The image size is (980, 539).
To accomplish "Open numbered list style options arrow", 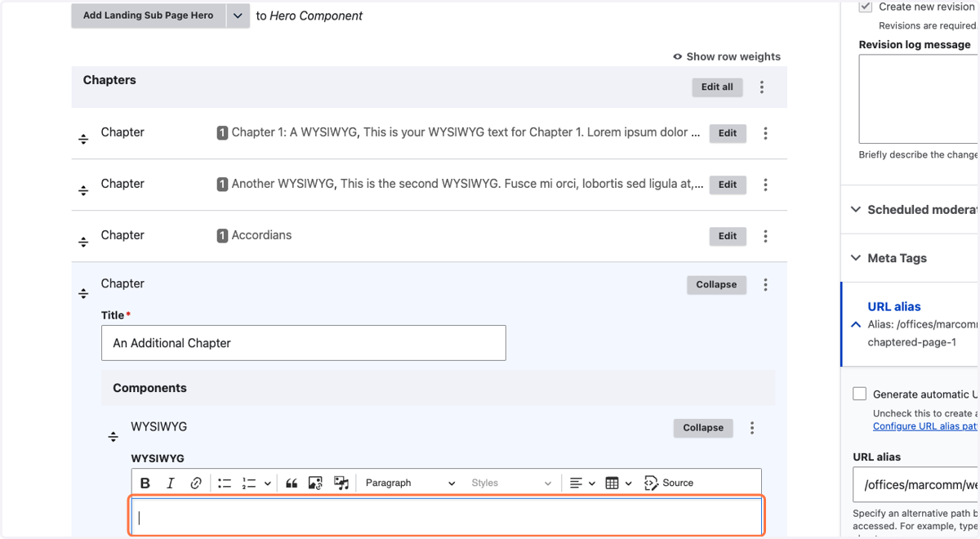I will tap(267, 483).
